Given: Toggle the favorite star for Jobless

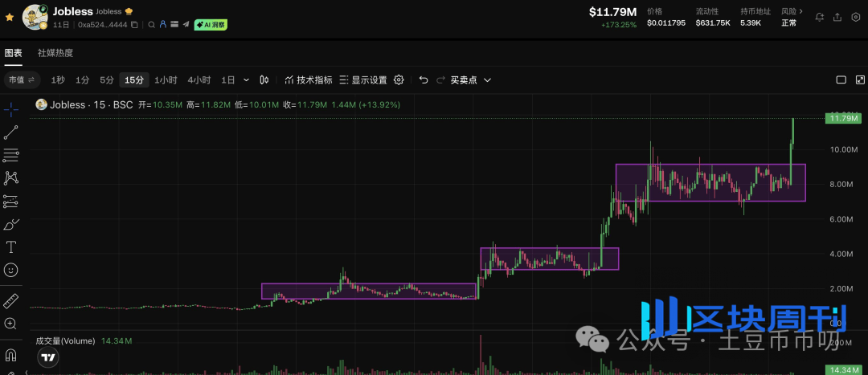Looking at the screenshot, I should coord(10,17).
